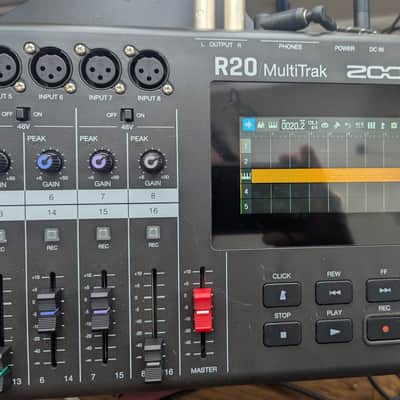Tap the piano keyboard icon in screen toolbar
Screen dimensions: 400x400
tap(272, 125)
